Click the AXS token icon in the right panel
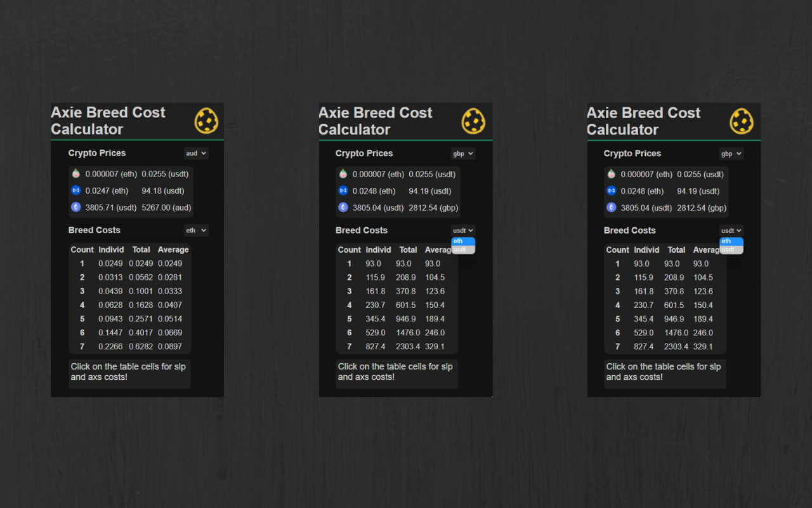The height and width of the screenshot is (508, 812). point(612,190)
